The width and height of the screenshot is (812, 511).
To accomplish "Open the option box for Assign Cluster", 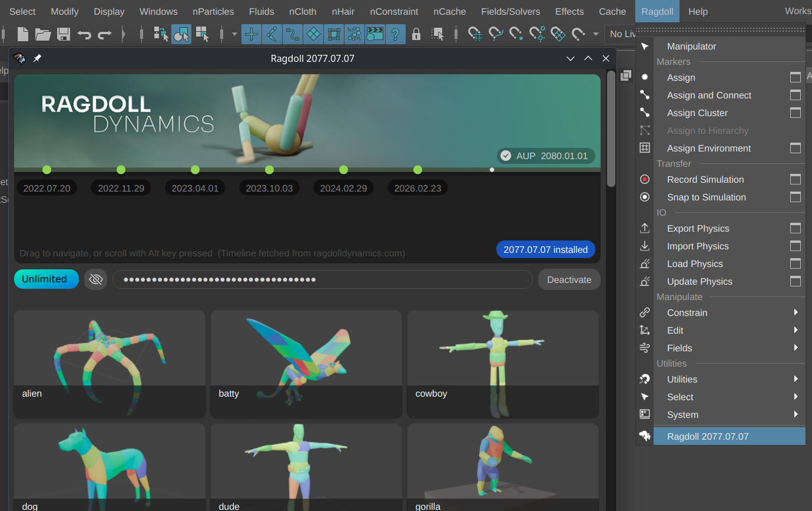I will click(796, 113).
